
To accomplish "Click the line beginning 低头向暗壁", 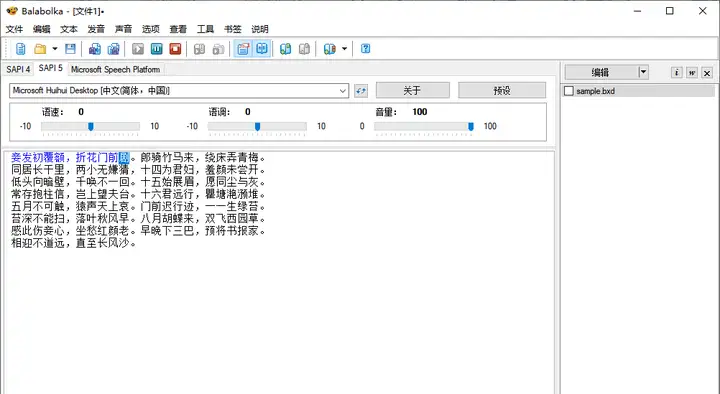I will point(138,182).
